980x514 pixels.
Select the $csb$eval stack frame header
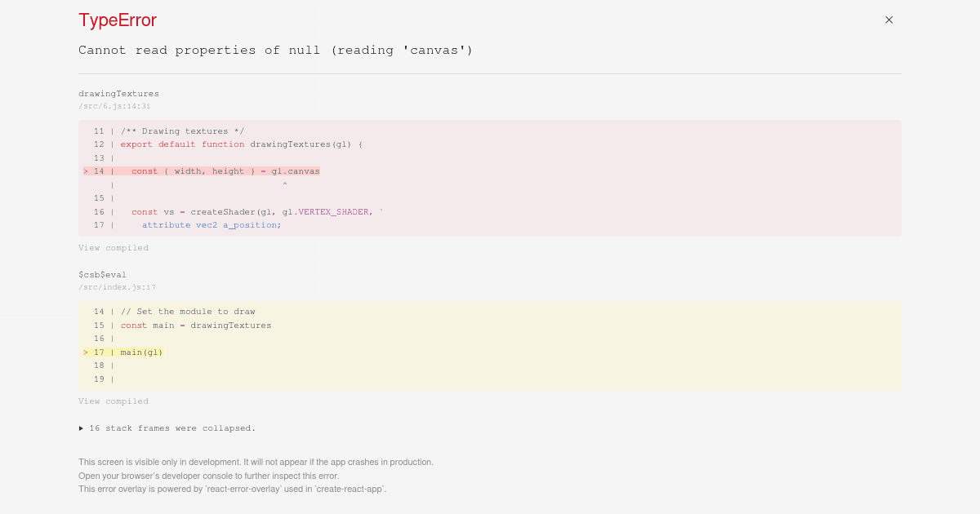click(x=102, y=274)
